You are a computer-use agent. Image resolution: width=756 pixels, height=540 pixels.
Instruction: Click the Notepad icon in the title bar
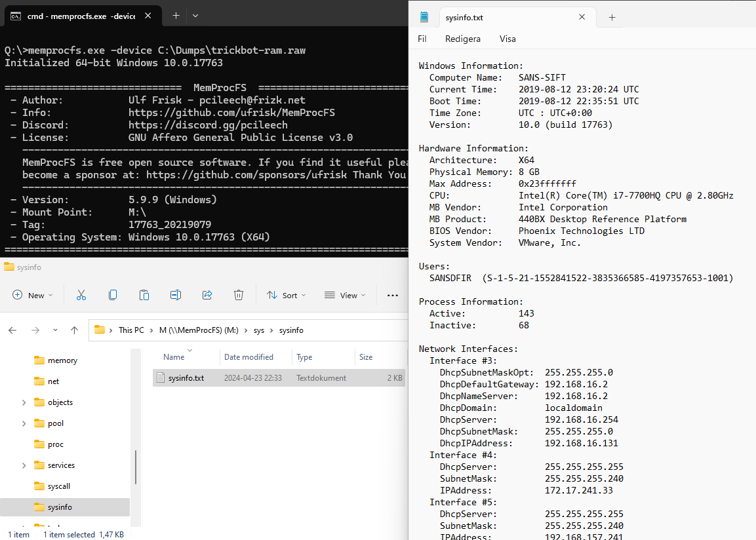point(424,17)
